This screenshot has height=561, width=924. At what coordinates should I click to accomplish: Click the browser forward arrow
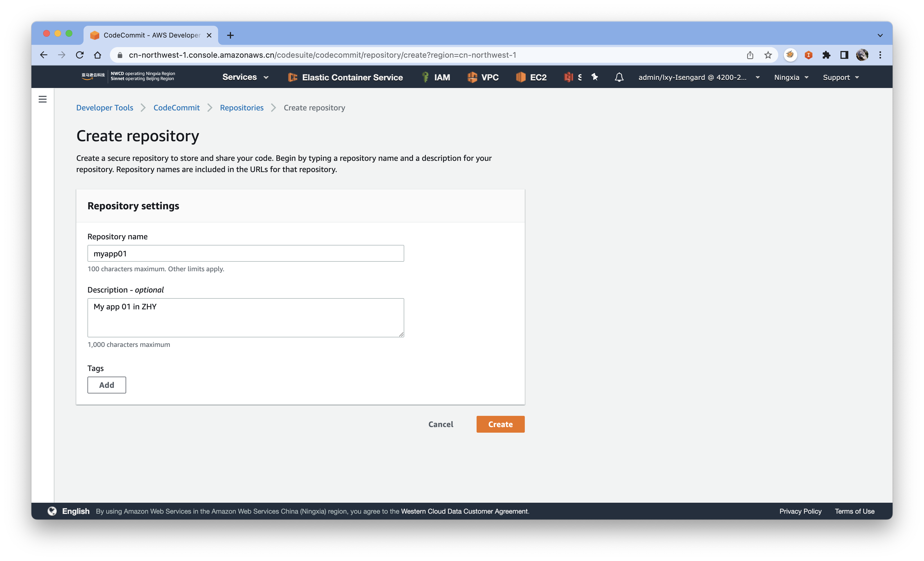tap(61, 55)
